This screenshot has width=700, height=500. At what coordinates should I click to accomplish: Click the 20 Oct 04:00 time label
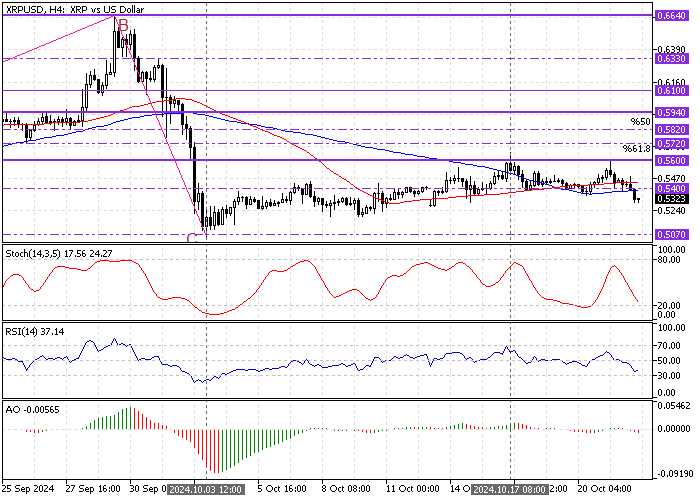coord(604,489)
